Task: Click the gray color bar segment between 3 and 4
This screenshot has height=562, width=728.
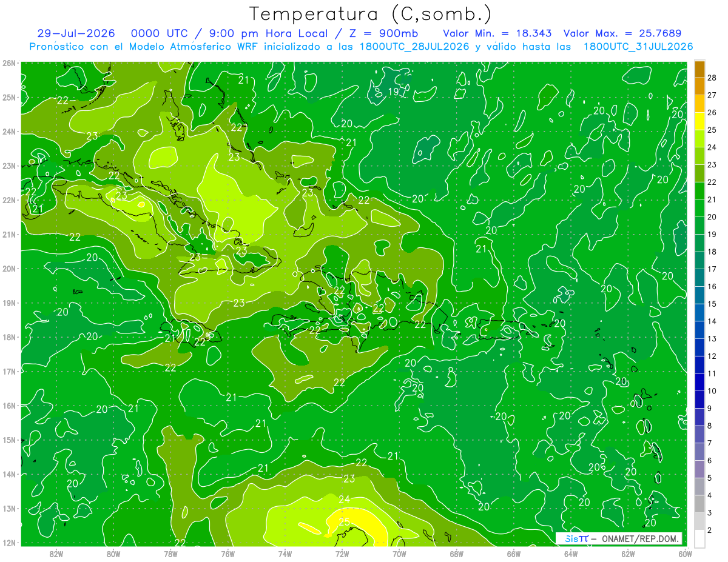Action: 699,504
